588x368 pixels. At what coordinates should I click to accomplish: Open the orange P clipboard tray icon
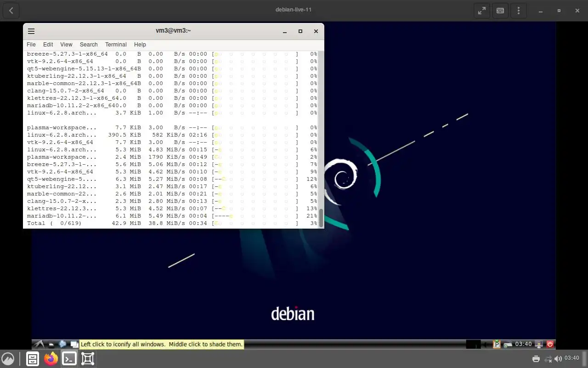(497, 344)
